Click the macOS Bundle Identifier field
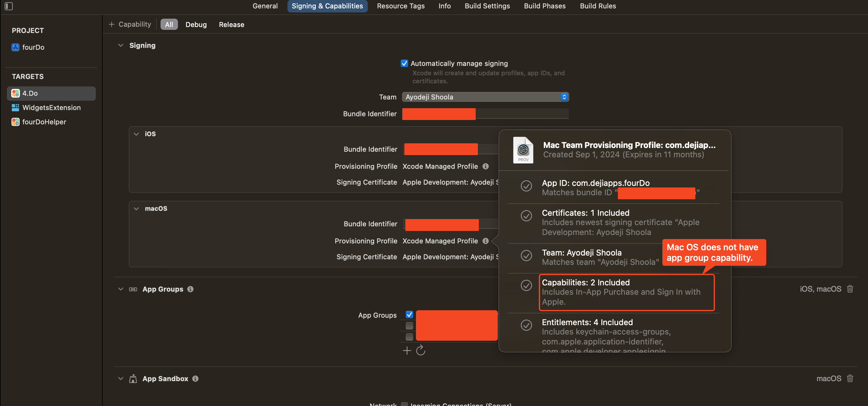This screenshot has height=406, width=868. click(x=451, y=224)
